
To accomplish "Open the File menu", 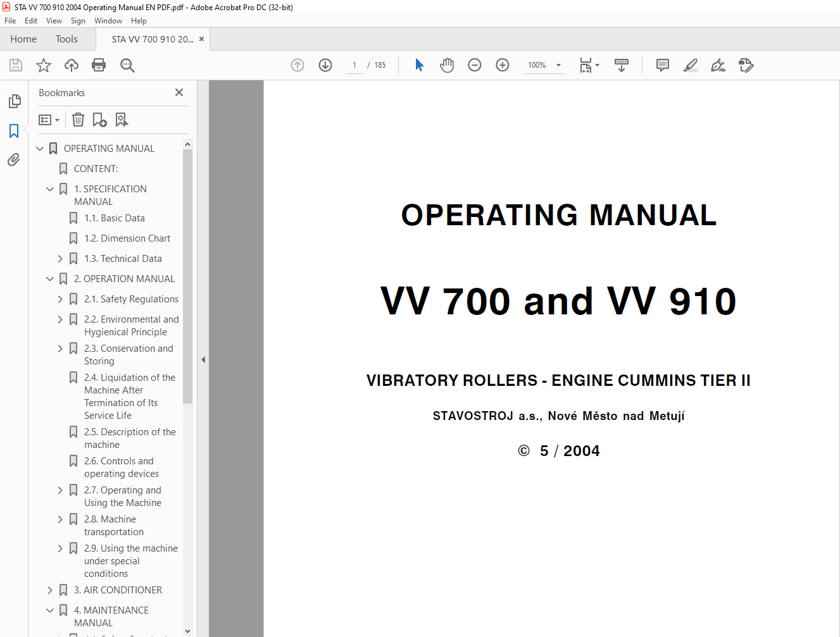I will click(x=10, y=21).
